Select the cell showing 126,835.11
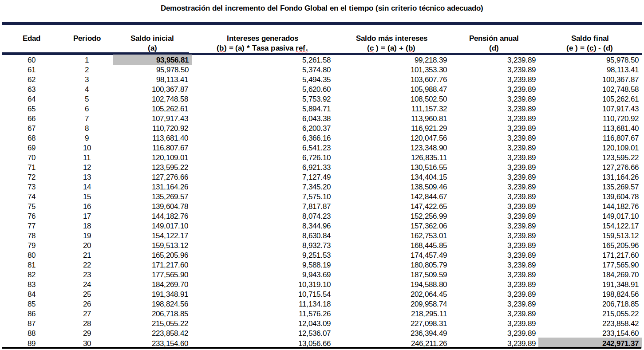 coord(429,157)
